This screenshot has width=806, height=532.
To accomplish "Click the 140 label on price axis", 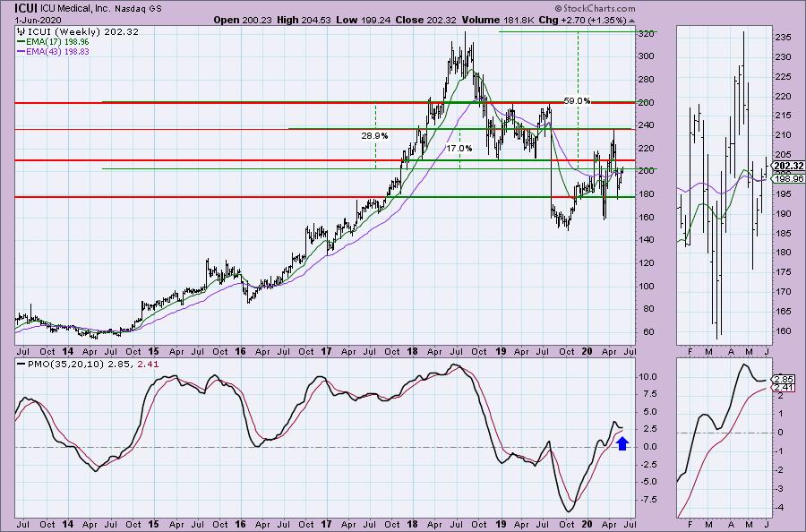I will point(647,239).
